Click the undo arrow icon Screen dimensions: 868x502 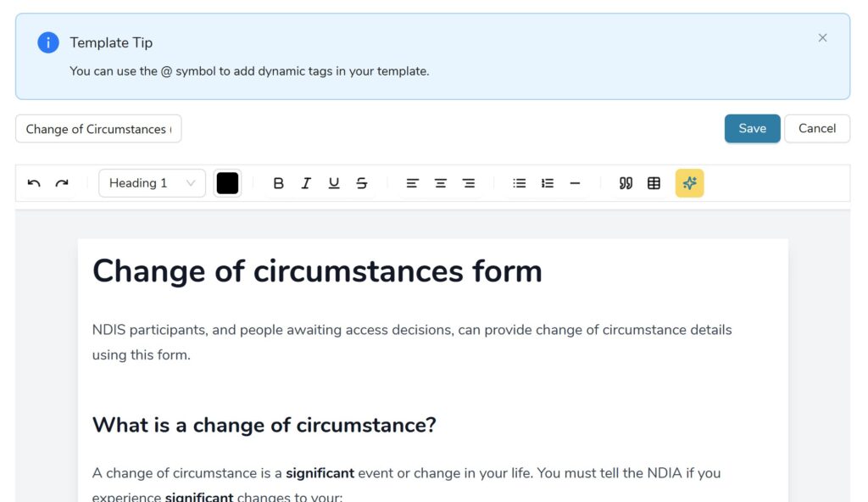point(34,183)
